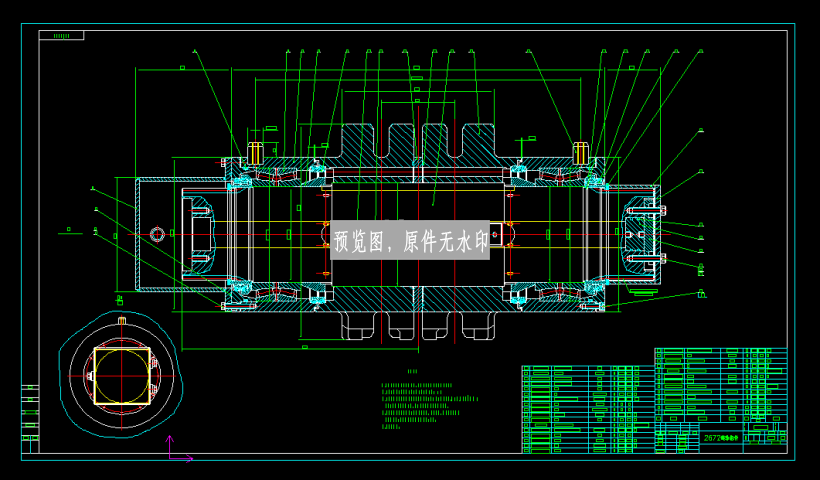
Task: Click the small circular hole on left bracket
Action: point(157,234)
